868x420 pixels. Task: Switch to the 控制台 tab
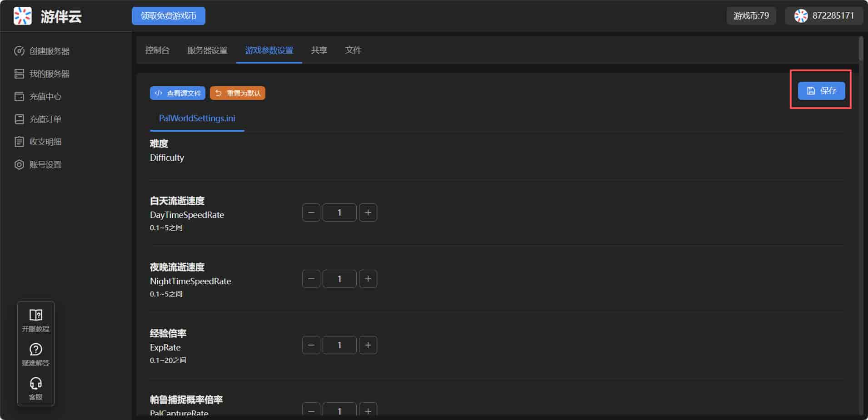(x=157, y=50)
